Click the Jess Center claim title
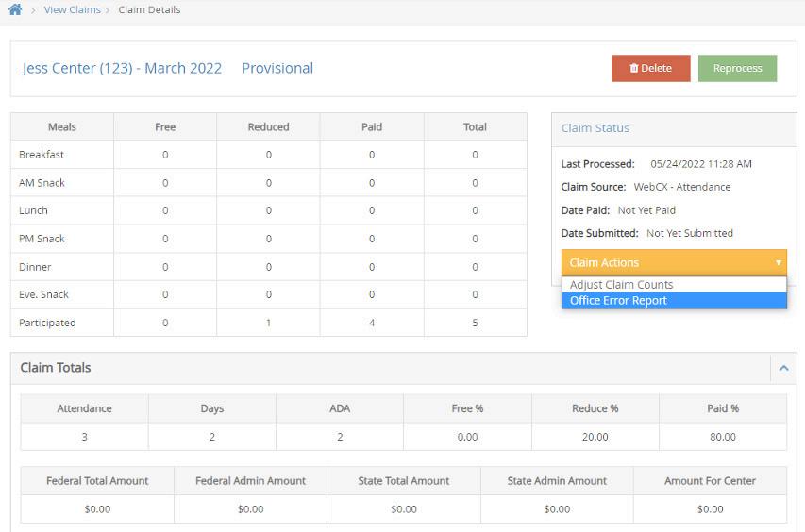 click(x=122, y=68)
